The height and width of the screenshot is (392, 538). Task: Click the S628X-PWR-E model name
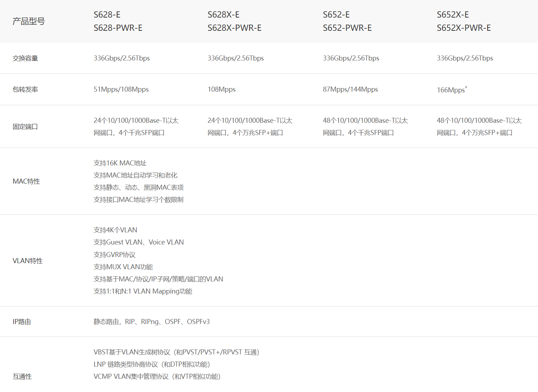(234, 28)
